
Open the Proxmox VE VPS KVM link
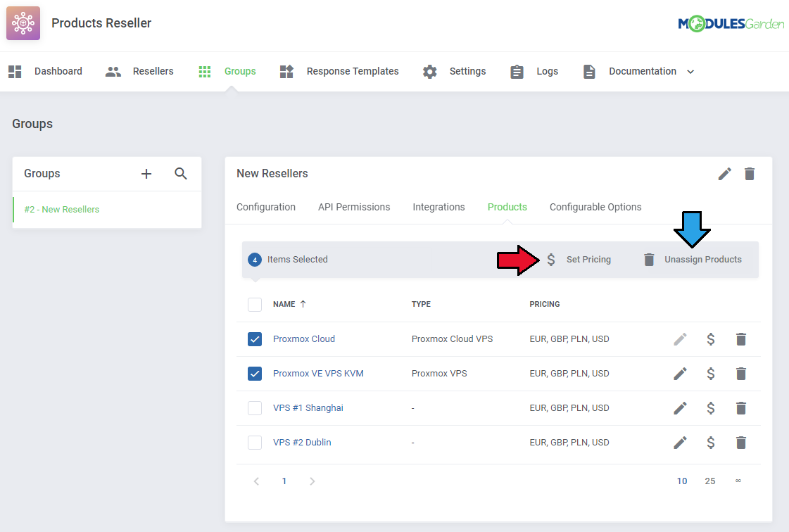click(318, 374)
